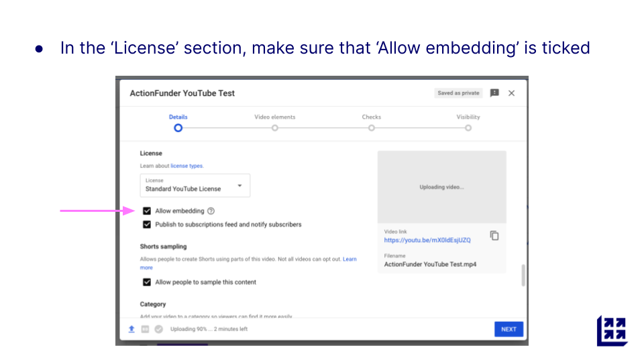
Task: Tick the Allow embedding checkbox
Action: [147, 211]
